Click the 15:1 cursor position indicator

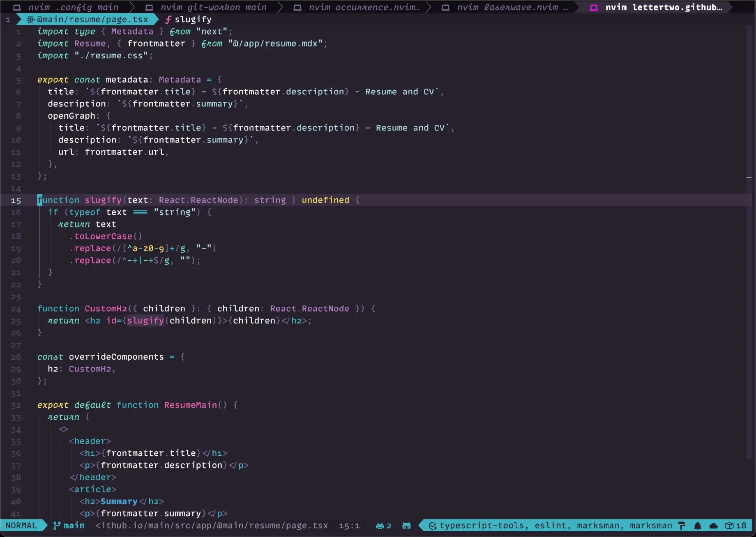[x=349, y=526]
